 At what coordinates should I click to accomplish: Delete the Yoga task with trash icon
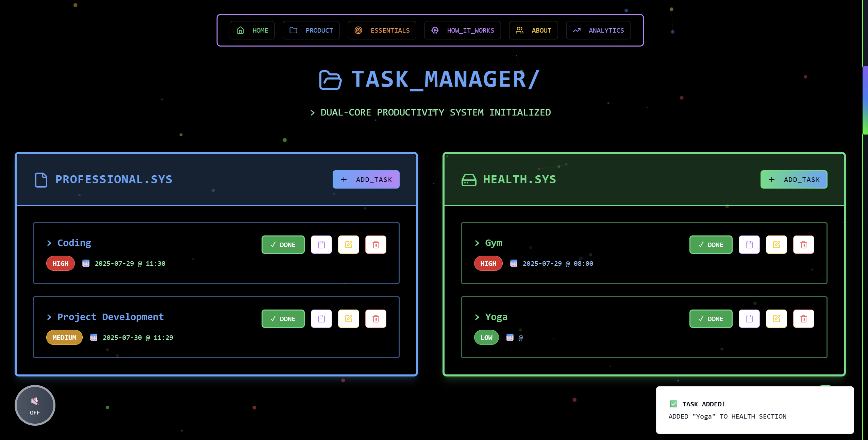[803, 319]
